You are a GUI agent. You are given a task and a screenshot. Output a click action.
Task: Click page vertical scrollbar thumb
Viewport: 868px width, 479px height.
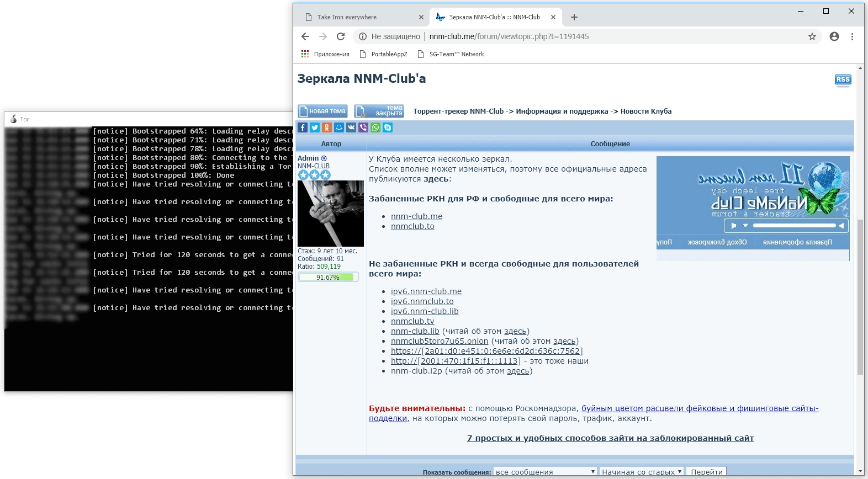[860, 297]
